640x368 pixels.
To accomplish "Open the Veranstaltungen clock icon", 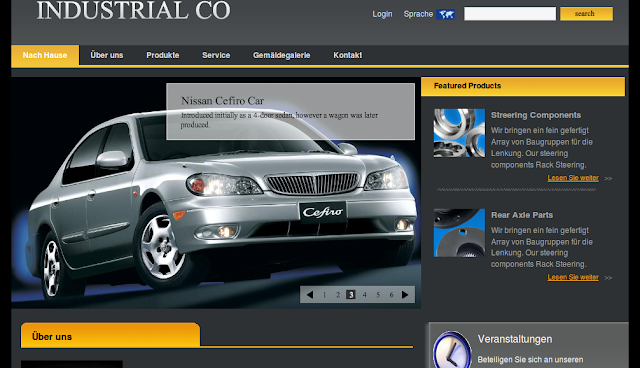I will (452, 350).
